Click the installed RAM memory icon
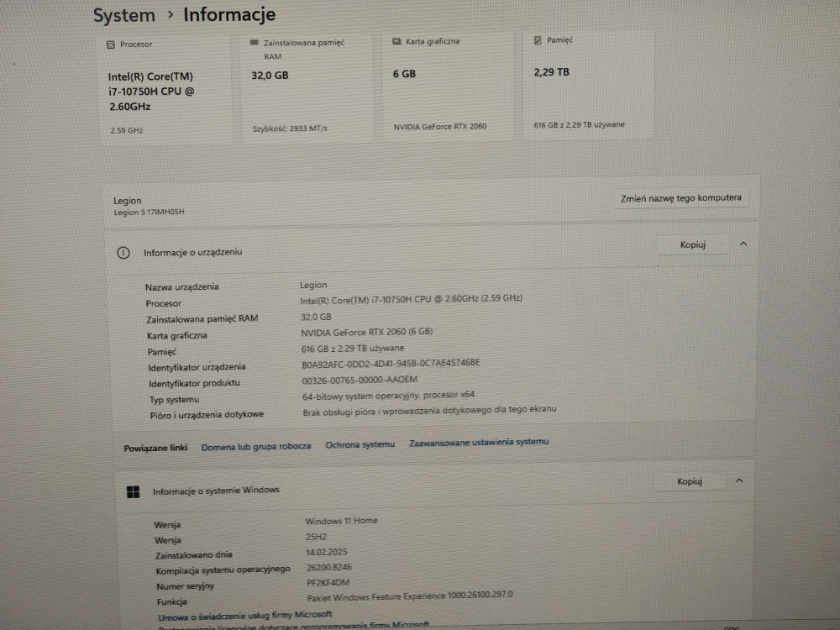840x630 pixels. tap(255, 42)
